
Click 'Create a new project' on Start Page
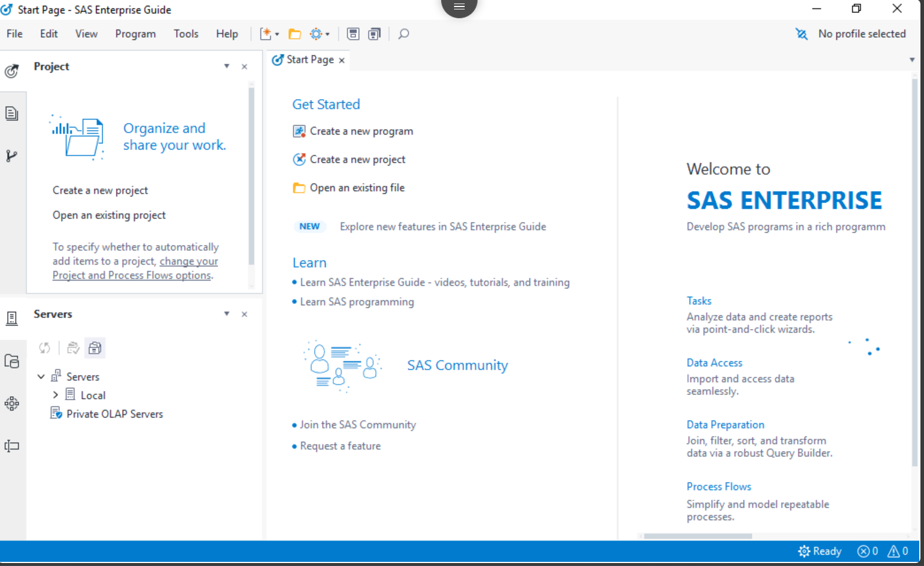click(358, 159)
